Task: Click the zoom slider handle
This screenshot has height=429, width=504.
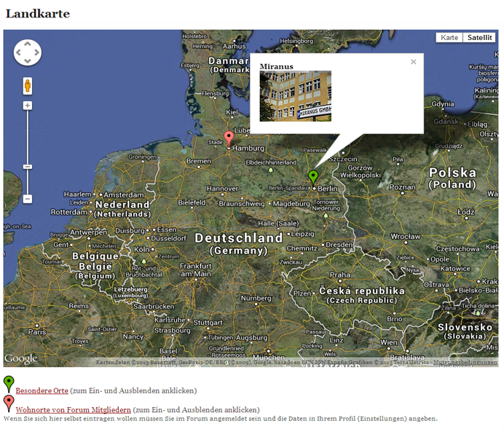Action: click(28, 167)
